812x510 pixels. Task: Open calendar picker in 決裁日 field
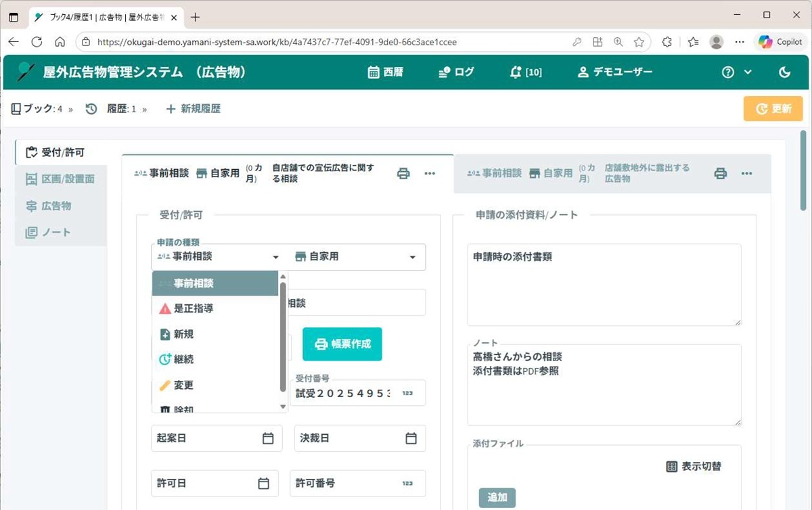411,438
